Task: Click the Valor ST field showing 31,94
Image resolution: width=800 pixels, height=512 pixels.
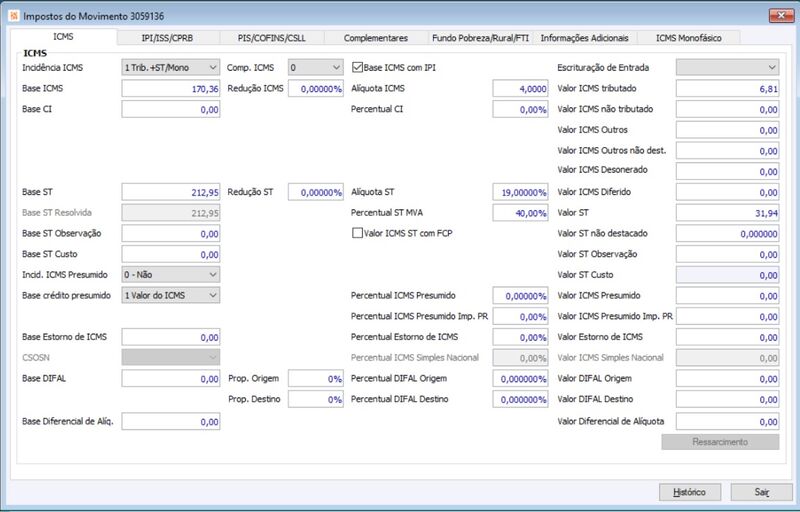Action: pyautogui.click(x=728, y=213)
